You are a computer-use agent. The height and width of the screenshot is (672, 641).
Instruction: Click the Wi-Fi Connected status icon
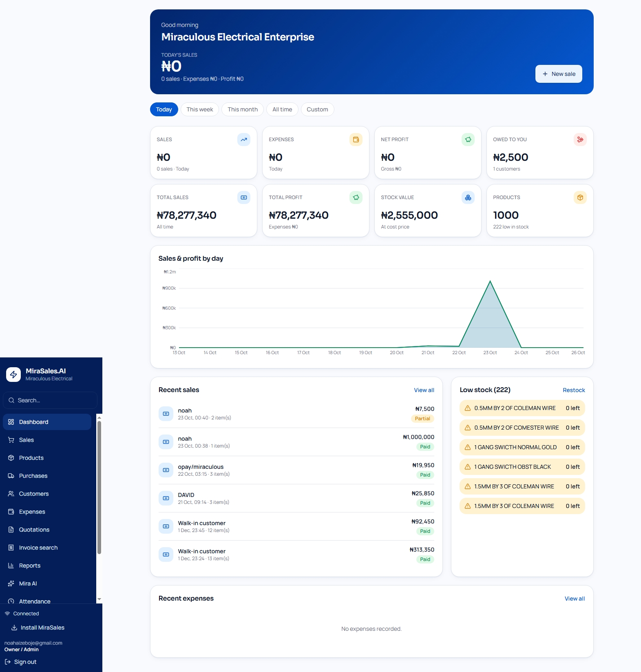[x=7, y=614]
